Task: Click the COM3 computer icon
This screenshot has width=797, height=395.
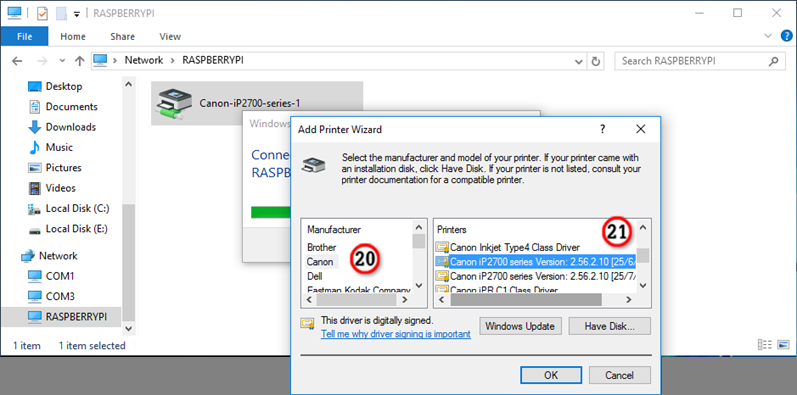Action: pos(35,296)
